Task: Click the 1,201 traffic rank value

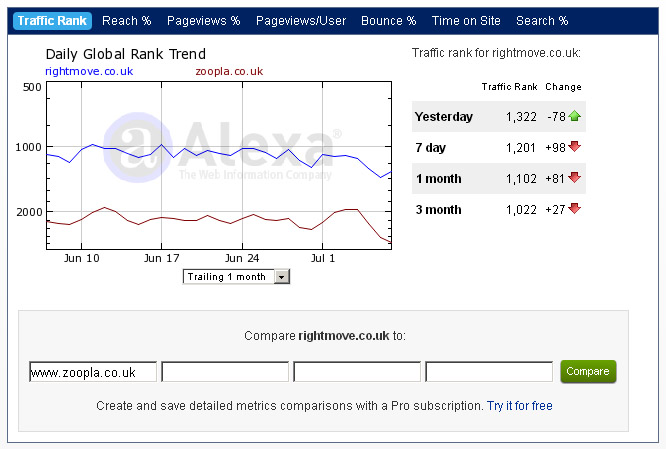Action: point(521,148)
